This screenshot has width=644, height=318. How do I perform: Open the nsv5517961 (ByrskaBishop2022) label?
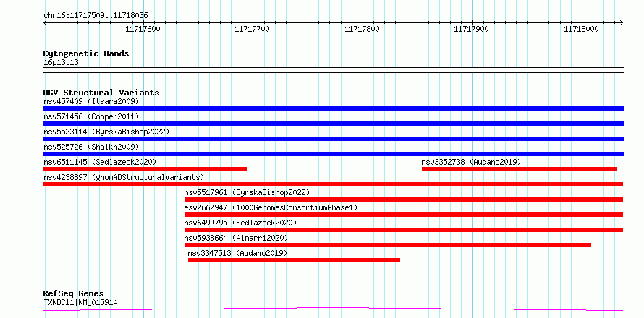(x=247, y=192)
